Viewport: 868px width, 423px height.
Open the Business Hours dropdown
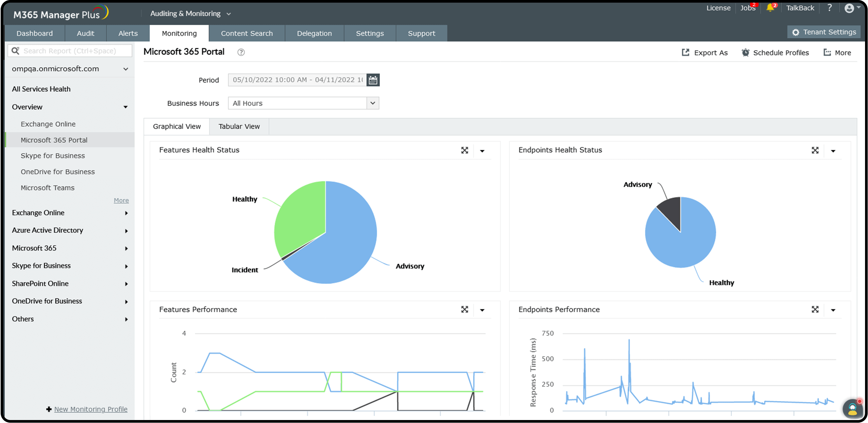tap(372, 103)
